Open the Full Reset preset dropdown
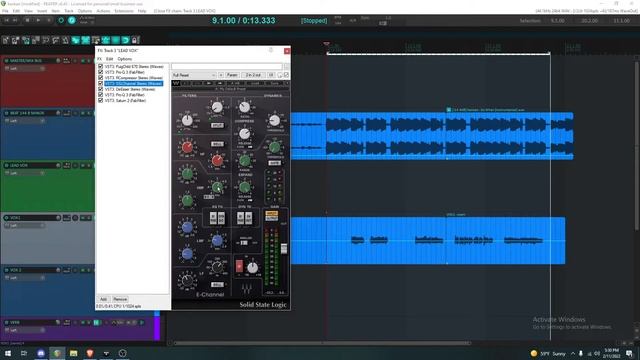This screenshot has width=640, height=360. click(x=194, y=75)
